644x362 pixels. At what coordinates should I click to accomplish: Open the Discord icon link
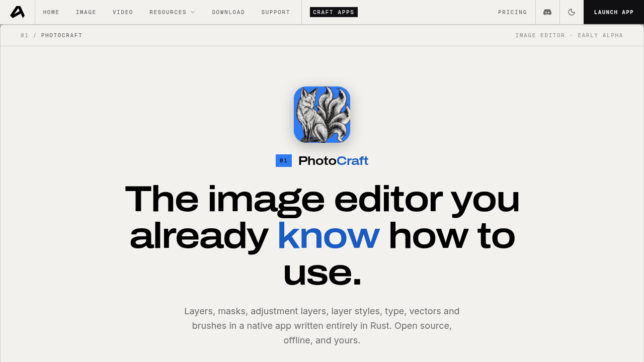pyautogui.click(x=547, y=12)
